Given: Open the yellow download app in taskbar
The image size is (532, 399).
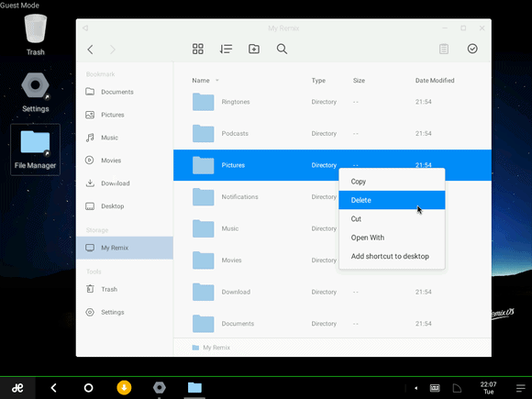Looking at the screenshot, I should pyautogui.click(x=124, y=388).
